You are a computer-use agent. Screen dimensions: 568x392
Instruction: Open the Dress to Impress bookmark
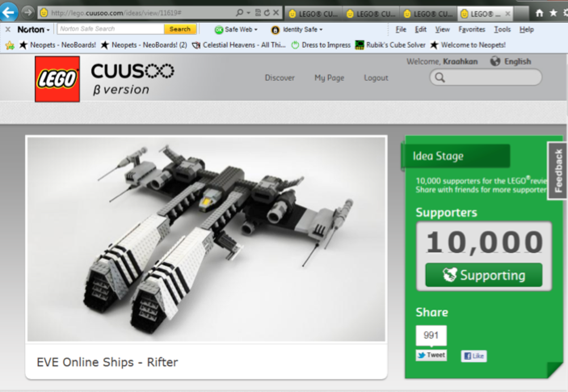[x=321, y=45]
